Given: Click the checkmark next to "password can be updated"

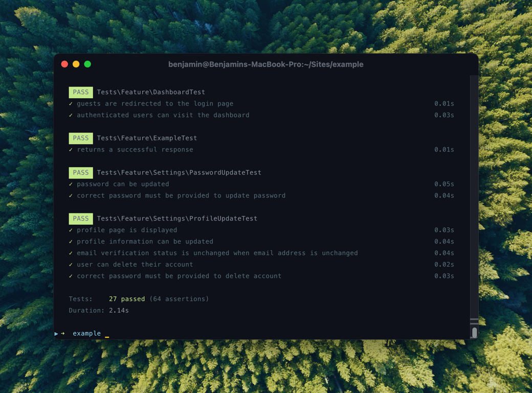Looking at the screenshot, I should pyautogui.click(x=71, y=184).
